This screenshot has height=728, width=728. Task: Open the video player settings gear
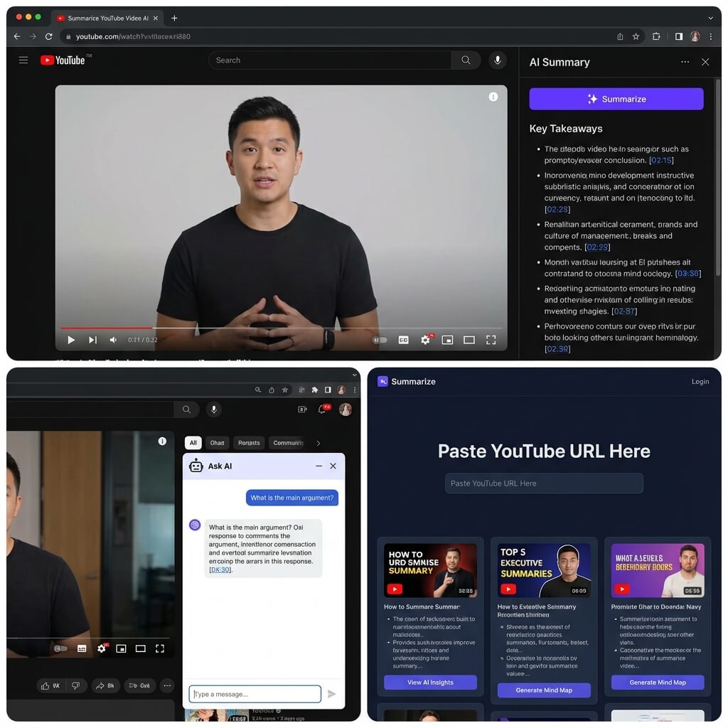click(425, 340)
